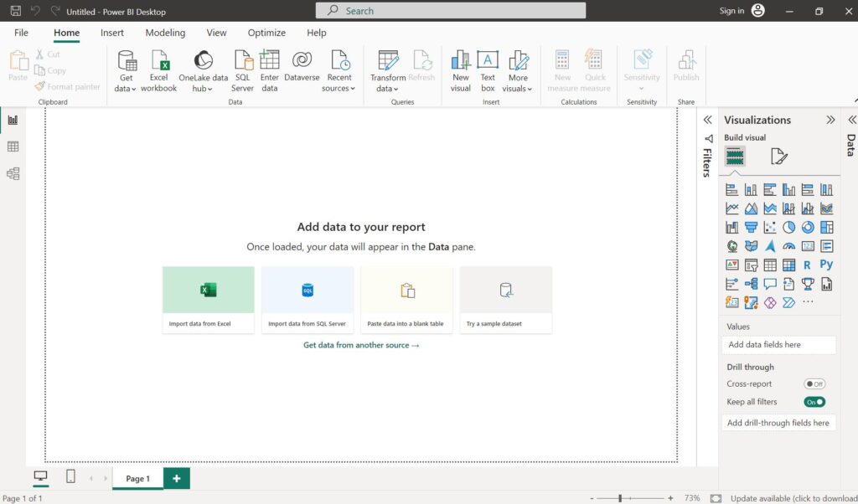The image size is (858, 504).
Task: Click the Get data from another source link
Action: (360, 344)
